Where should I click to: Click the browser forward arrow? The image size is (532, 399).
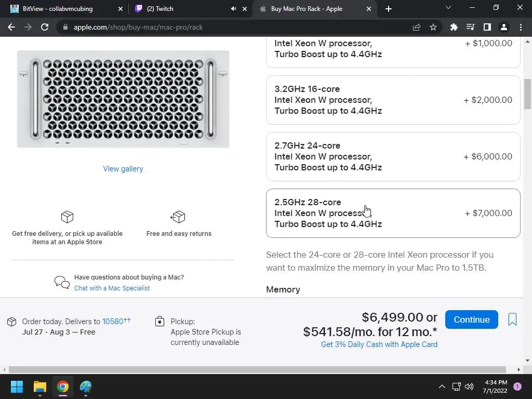(x=28, y=27)
